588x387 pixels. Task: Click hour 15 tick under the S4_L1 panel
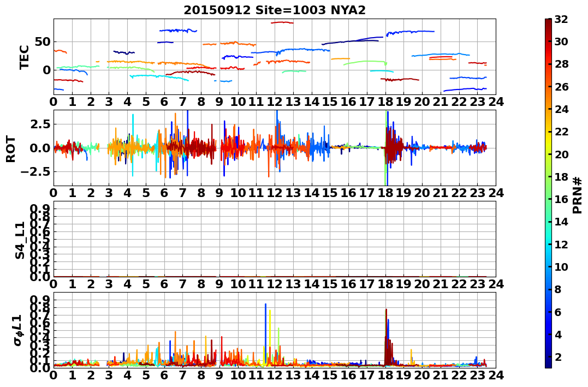(x=330, y=284)
